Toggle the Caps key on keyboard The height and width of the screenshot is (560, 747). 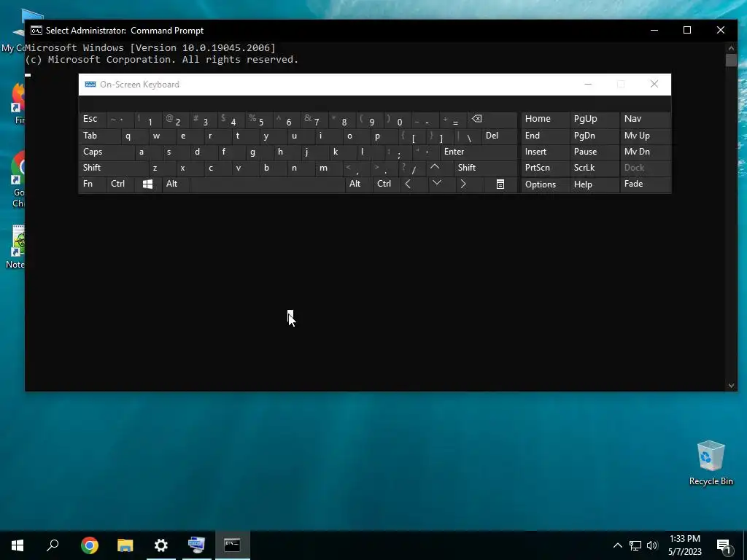pos(107,152)
